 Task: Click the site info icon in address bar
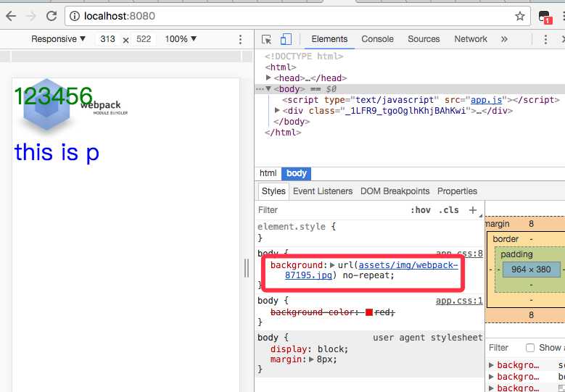coord(75,16)
